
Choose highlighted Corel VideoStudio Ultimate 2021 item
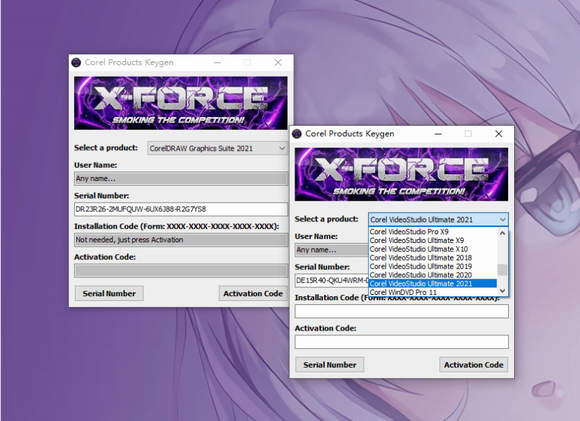pyautogui.click(x=433, y=284)
